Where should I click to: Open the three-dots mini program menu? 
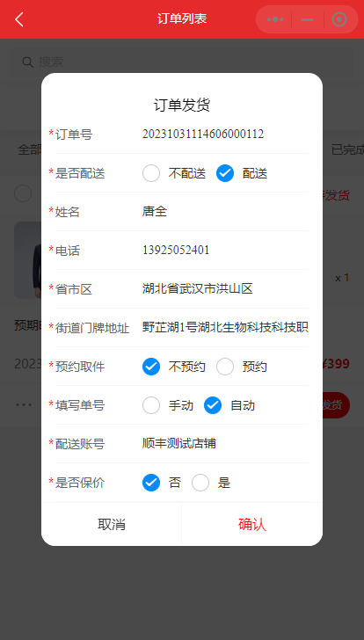(274, 19)
